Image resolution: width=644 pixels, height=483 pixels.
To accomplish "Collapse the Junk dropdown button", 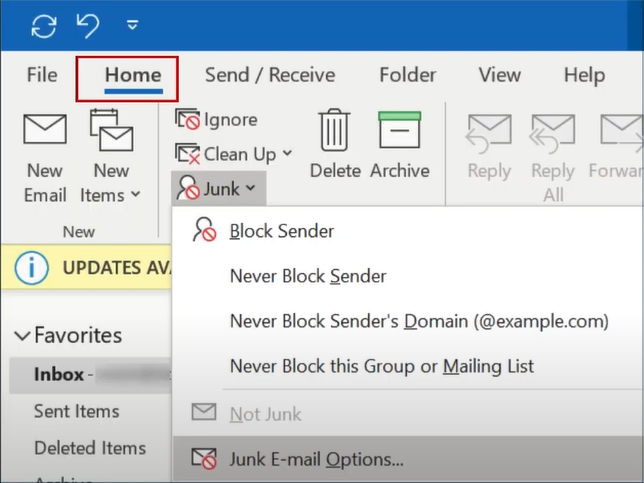I will click(x=218, y=189).
